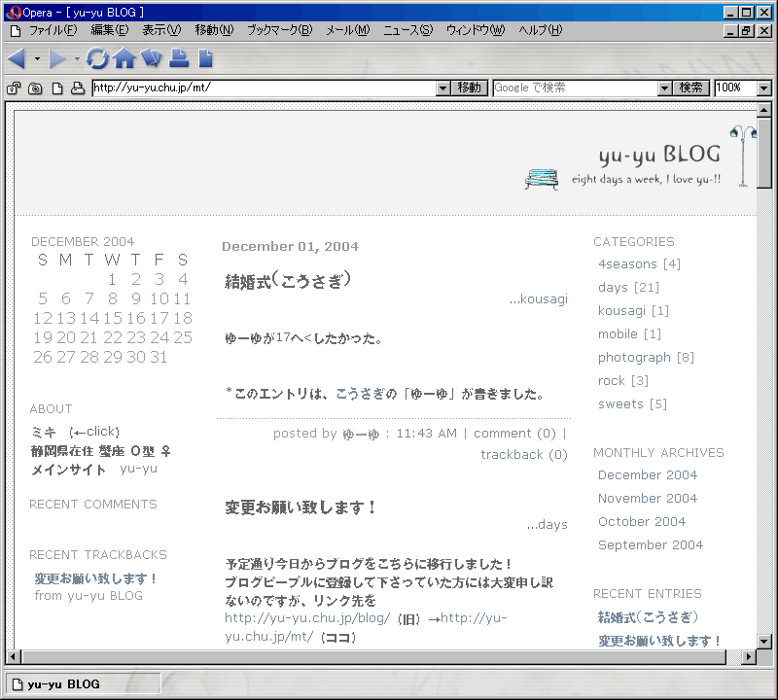The height and width of the screenshot is (700, 778).
Task: Click the print preview printer icon
Action: click(x=78, y=88)
